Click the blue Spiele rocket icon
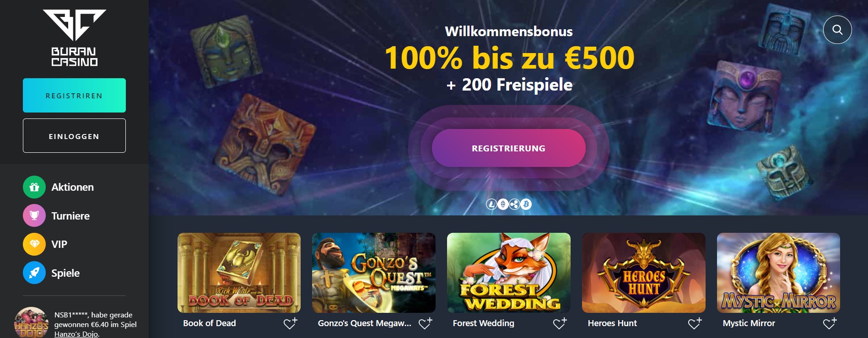 34,273
